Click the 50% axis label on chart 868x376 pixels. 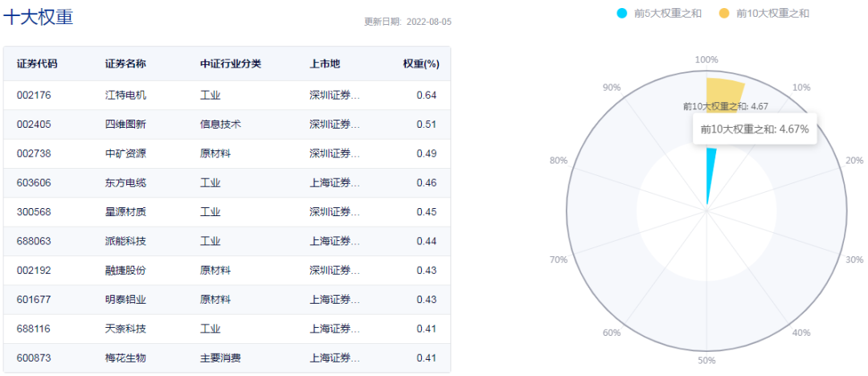click(x=706, y=361)
